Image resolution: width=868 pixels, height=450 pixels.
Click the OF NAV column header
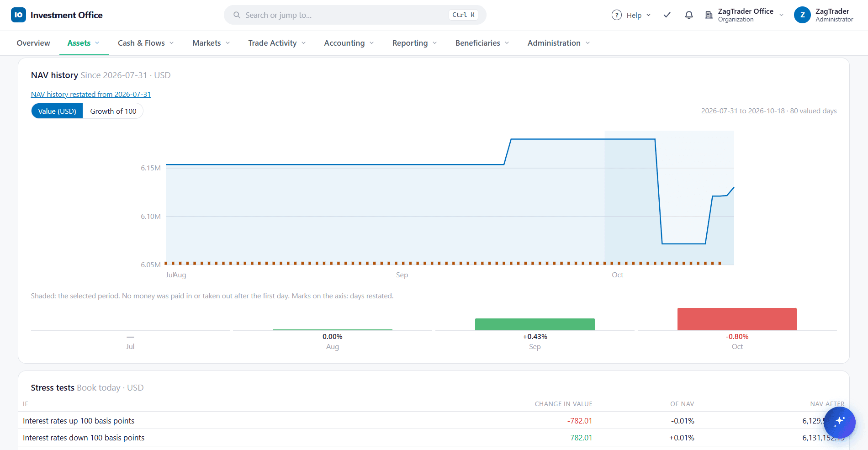coord(682,404)
